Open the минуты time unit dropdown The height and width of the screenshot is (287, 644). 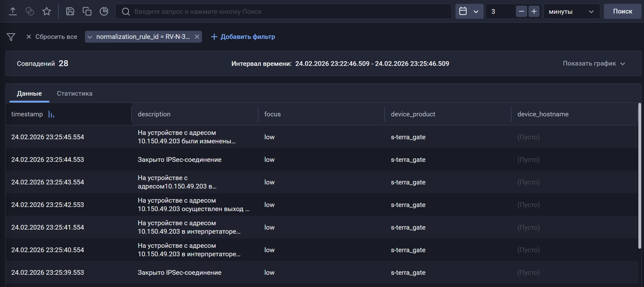[x=572, y=12]
